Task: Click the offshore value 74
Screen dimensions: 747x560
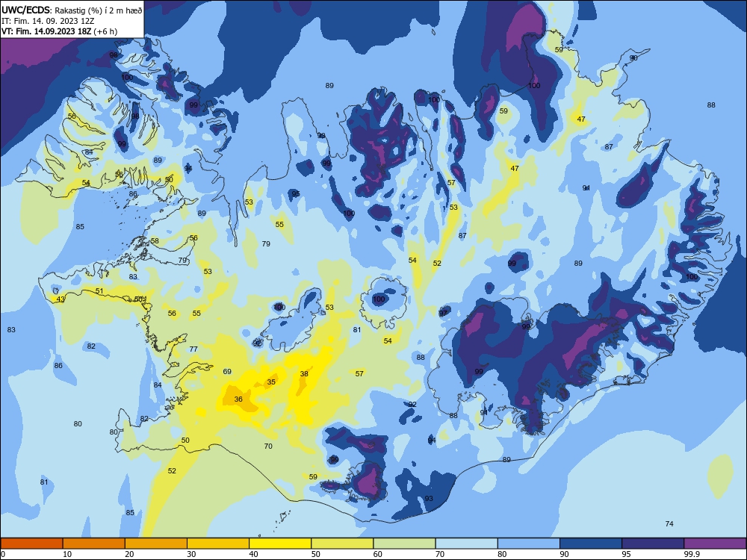Action: (x=669, y=524)
